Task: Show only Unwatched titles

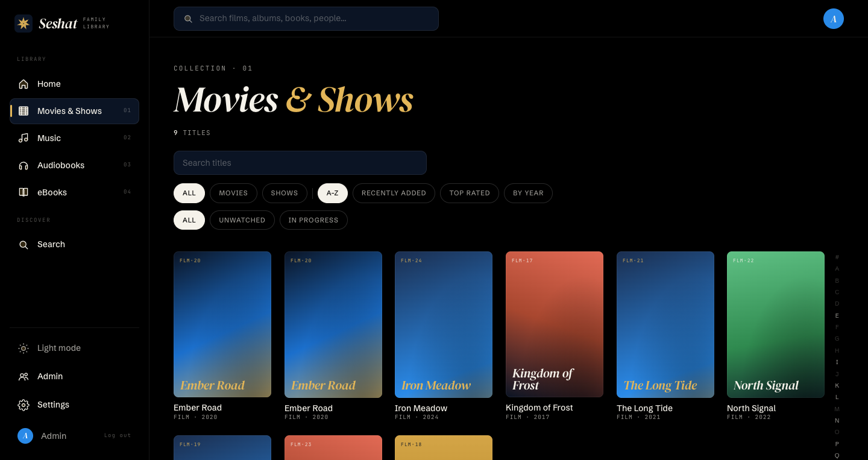Action: point(242,220)
